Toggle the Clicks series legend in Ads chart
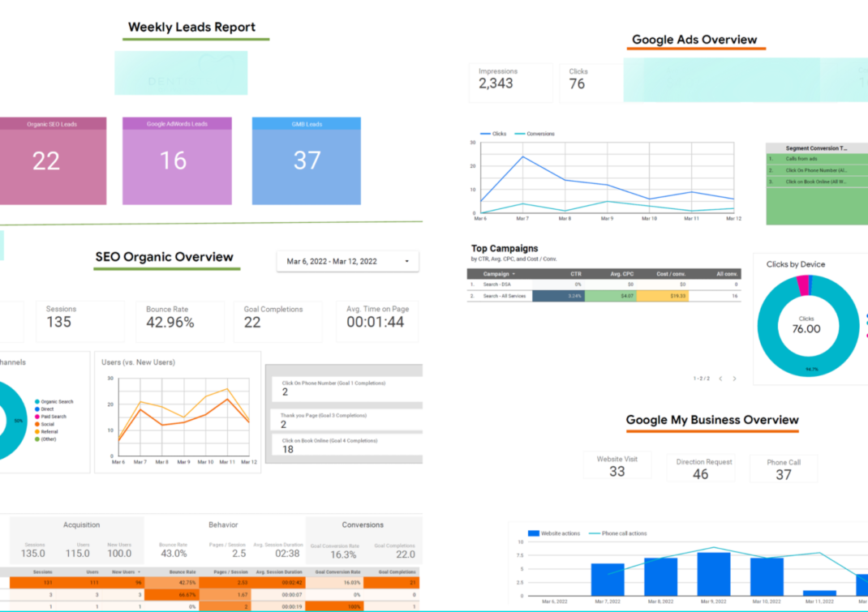The height and width of the screenshot is (612, 868). coord(493,134)
